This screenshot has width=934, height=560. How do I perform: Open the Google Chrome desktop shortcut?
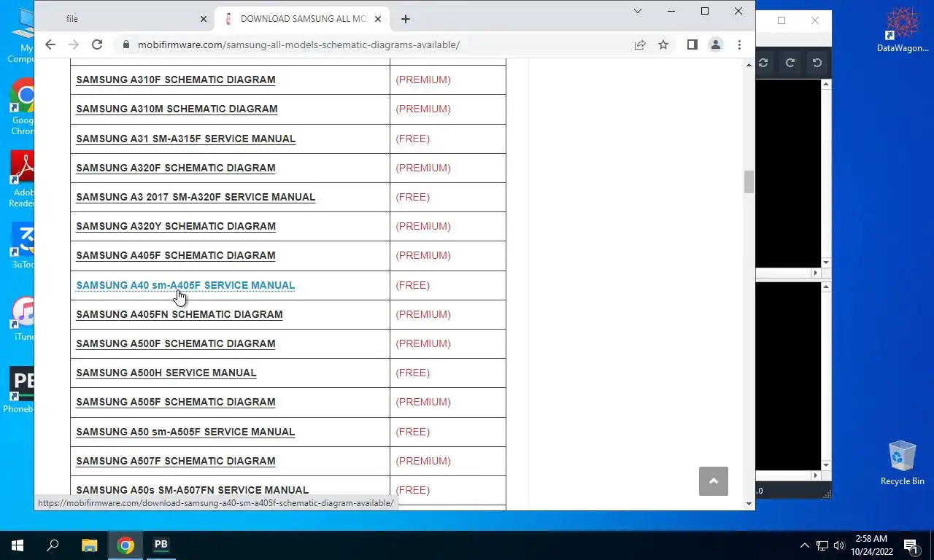(x=23, y=107)
